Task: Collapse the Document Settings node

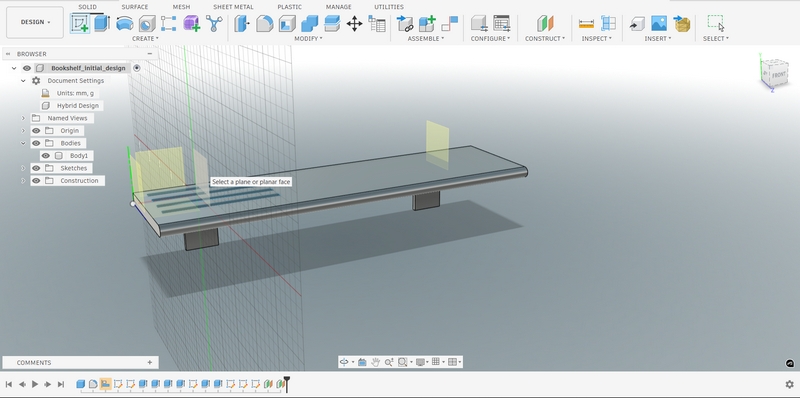Action: [23, 81]
